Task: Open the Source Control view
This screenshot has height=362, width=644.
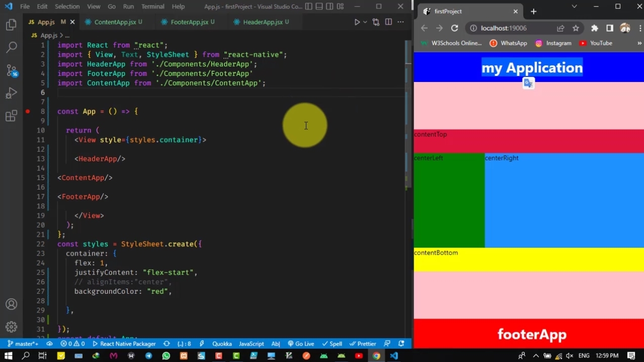Action: [x=11, y=70]
